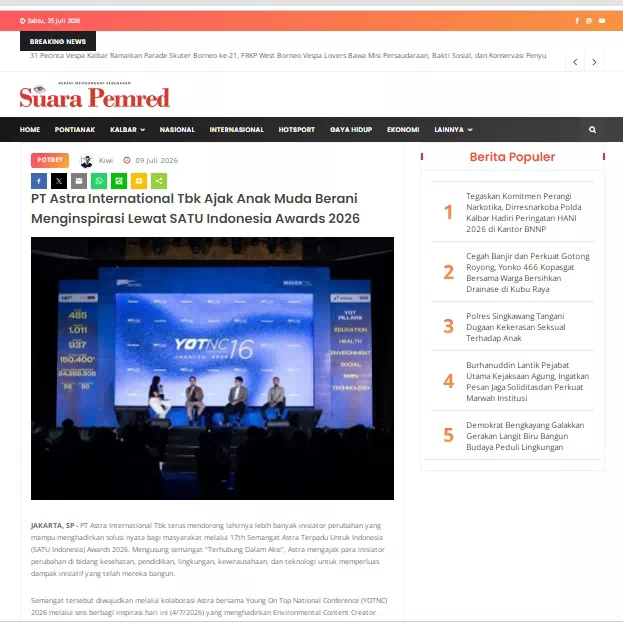Open PONTIANAK section
This screenshot has height=624, width=623.
coord(75,130)
